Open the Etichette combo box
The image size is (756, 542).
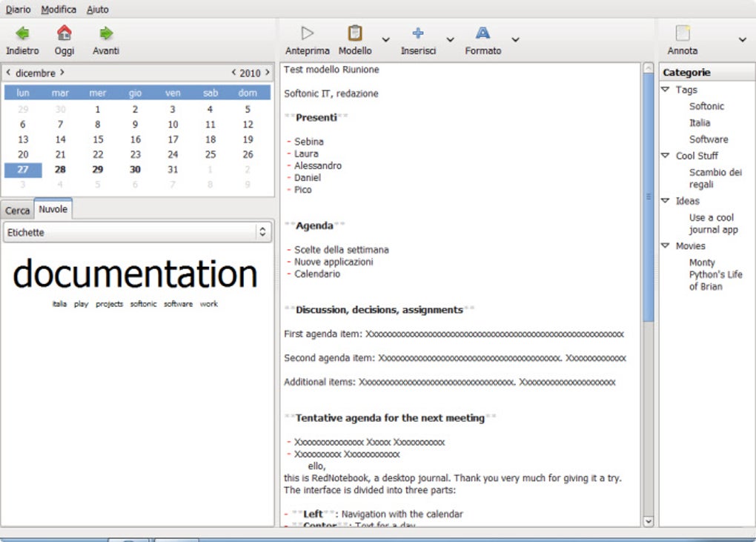137,232
